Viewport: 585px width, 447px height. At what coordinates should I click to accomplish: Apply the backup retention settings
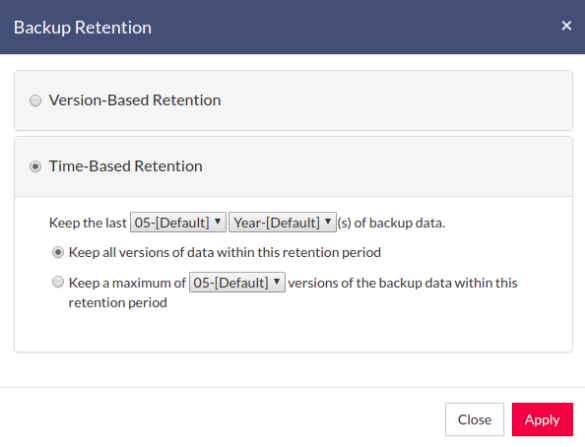542,419
